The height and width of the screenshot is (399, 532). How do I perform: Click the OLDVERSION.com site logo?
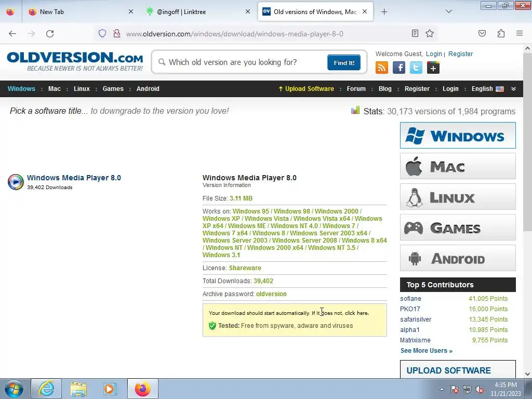[x=75, y=61]
